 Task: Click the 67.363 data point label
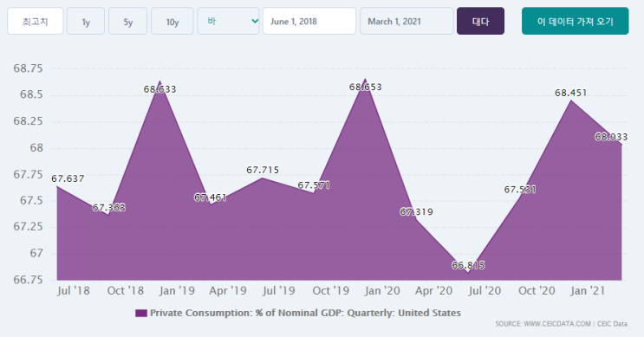[x=109, y=208]
